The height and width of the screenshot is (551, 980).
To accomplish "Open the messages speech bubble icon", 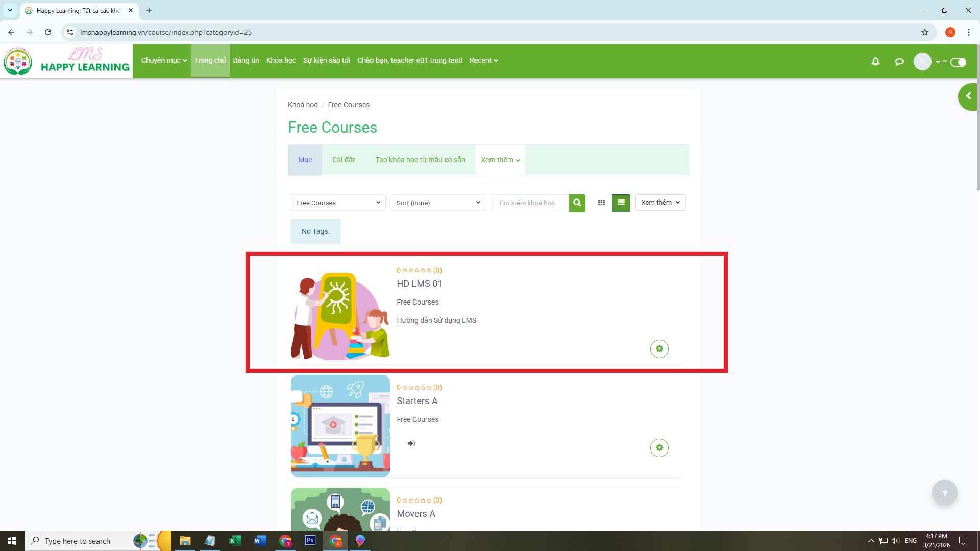I will coord(899,62).
